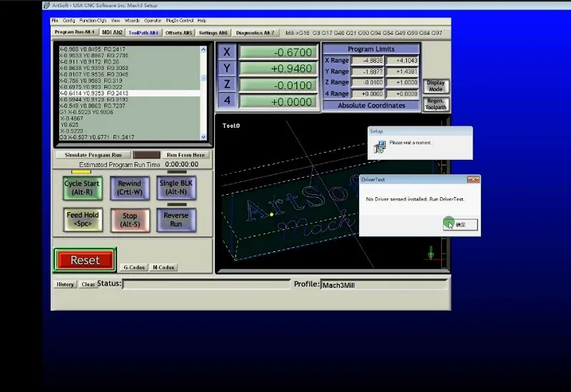Click the Program Limits header
The height and width of the screenshot is (392, 571).
pos(371,49)
